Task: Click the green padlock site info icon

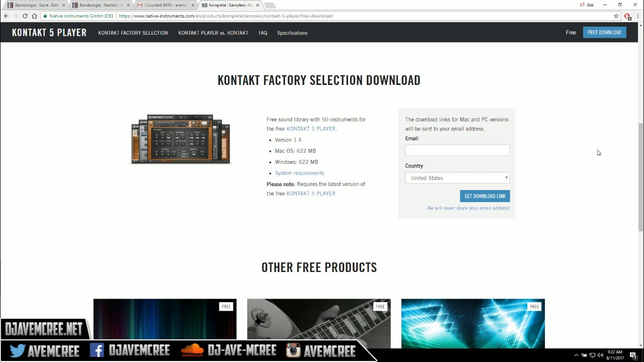Action: pyautogui.click(x=45, y=16)
